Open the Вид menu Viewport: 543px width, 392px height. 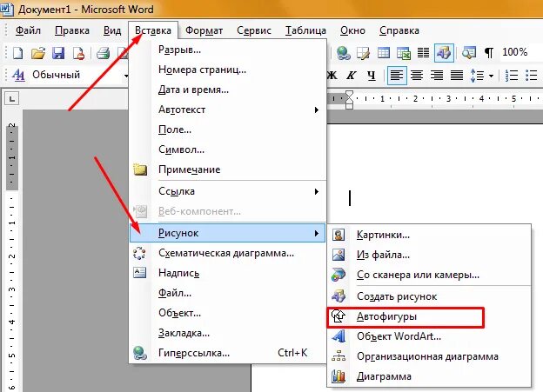(x=112, y=30)
